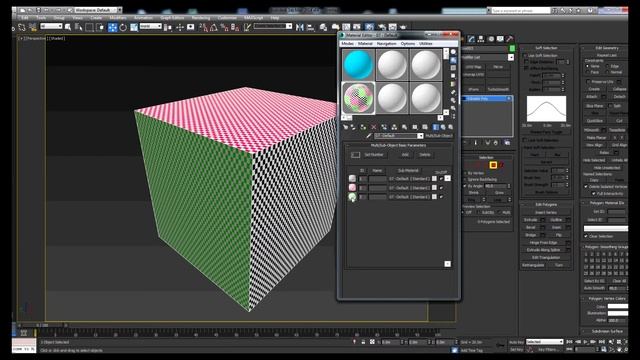Select the Move tool in main toolbar
The image size is (640, 360).
coord(112,27)
